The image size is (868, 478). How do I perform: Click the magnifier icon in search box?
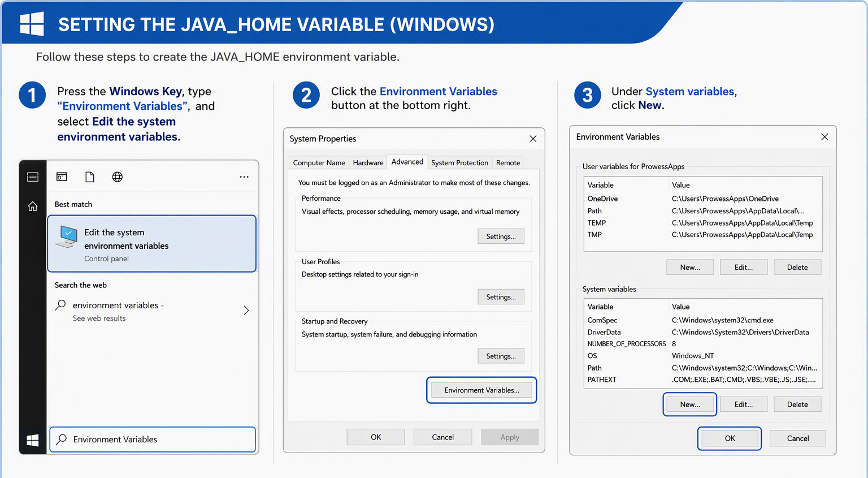coord(62,439)
